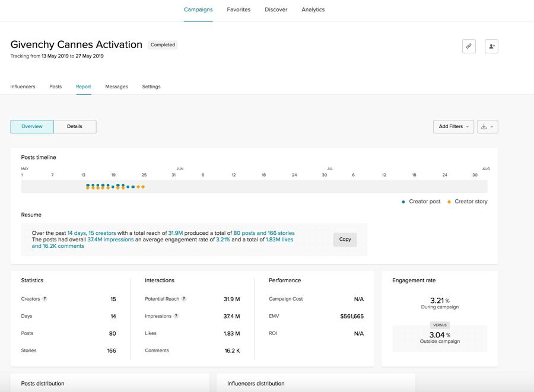
Task: Click the add user icon button
Action: pos(491,46)
